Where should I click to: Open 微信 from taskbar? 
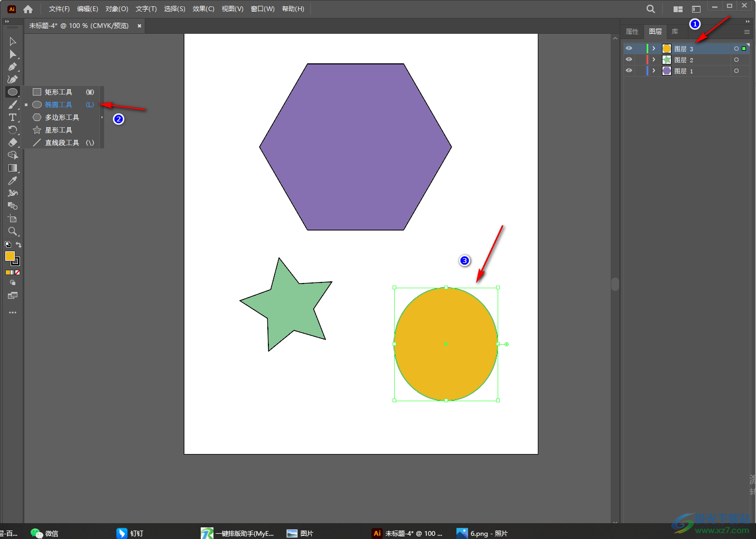click(44, 533)
